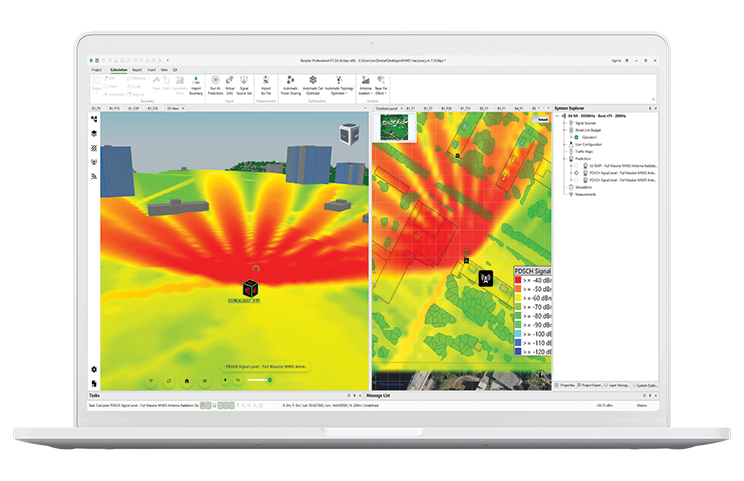The width and height of the screenshot is (744, 481).
Task: Collapse the ribbon with the chevron
Action: pyautogui.click(x=653, y=99)
